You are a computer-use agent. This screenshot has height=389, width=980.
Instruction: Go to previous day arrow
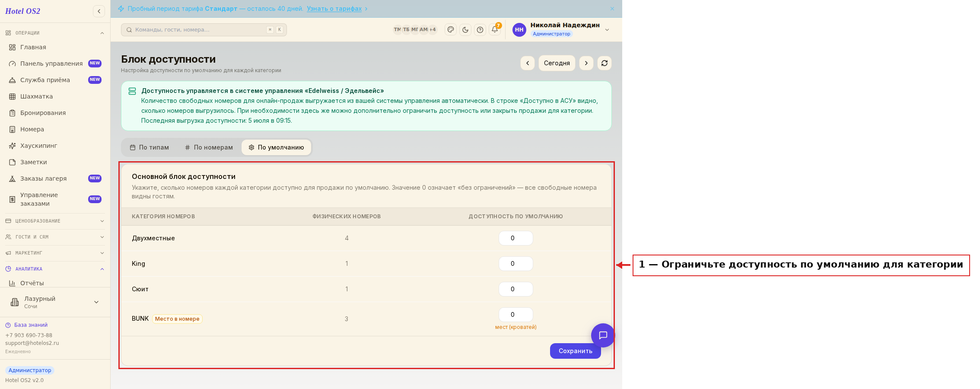coord(528,63)
